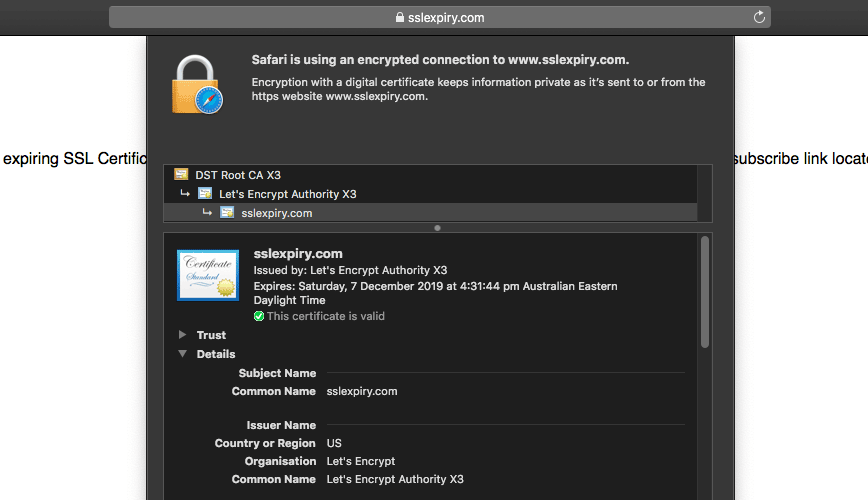Click the sslexpiry.com certificate icon in chain
Image resolution: width=868 pixels, height=500 pixels.
(227, 213)
